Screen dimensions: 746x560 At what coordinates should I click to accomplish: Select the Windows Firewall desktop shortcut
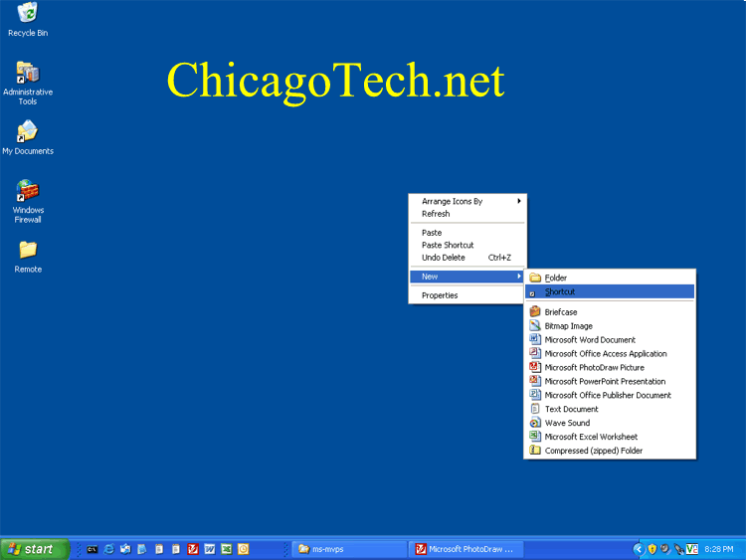(28, 201)
